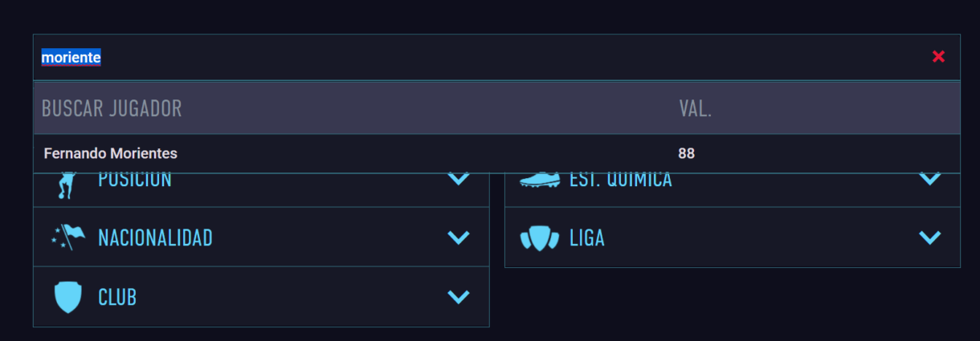Expand the Nacionalidad chevron
This screenshot has height=341, width=980.
pyautogui.click(x=458, y=237)
